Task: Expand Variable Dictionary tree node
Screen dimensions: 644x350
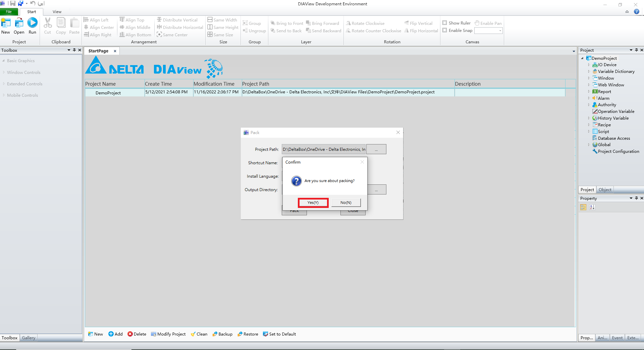Action: (589, 72)
